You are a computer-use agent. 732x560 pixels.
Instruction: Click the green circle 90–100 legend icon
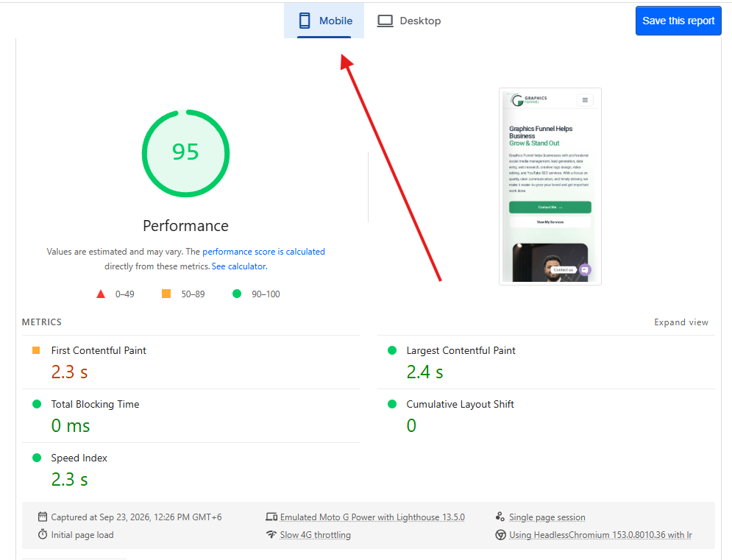click(237, 294)
